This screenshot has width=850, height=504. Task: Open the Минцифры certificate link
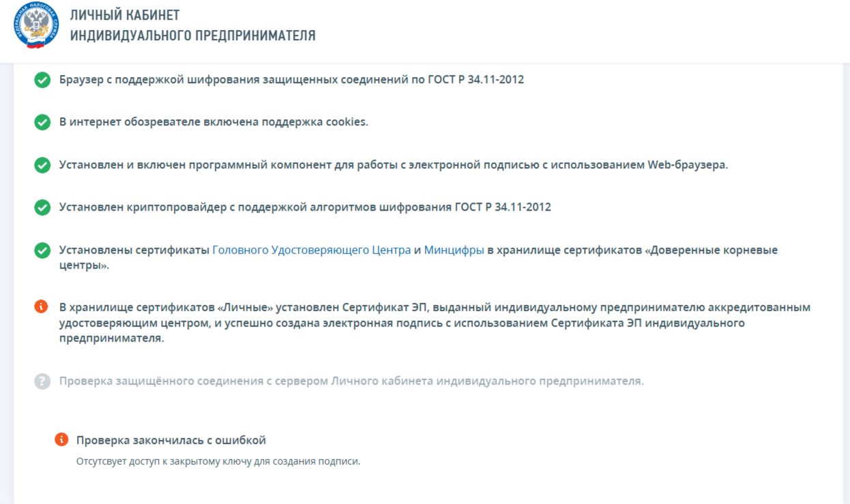pos(454,250)
